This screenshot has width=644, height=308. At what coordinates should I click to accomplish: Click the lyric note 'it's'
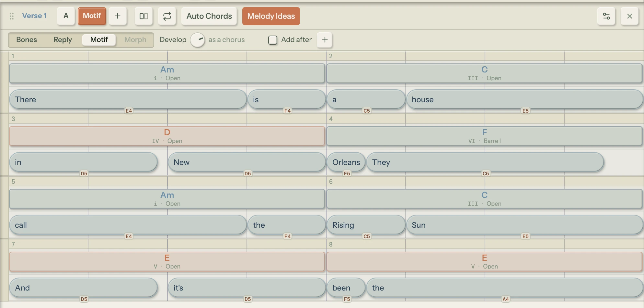pos(247,288)
